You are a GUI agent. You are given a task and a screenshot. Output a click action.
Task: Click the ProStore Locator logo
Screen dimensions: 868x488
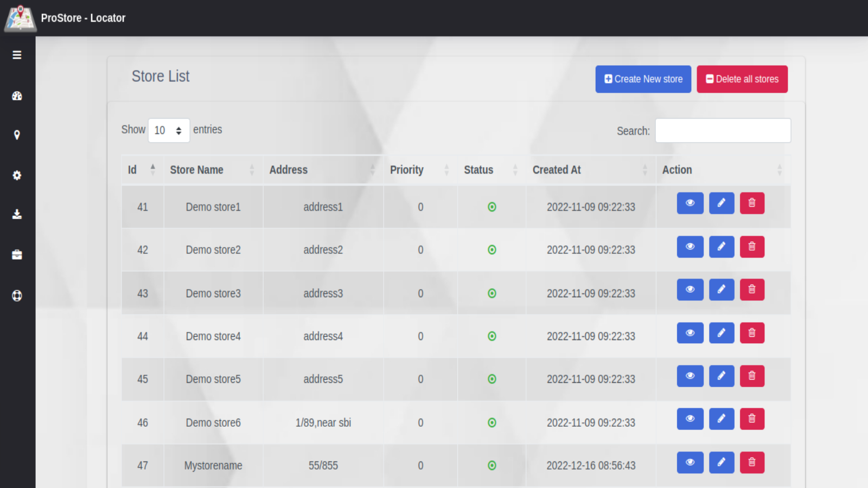(x=20, y=18)
